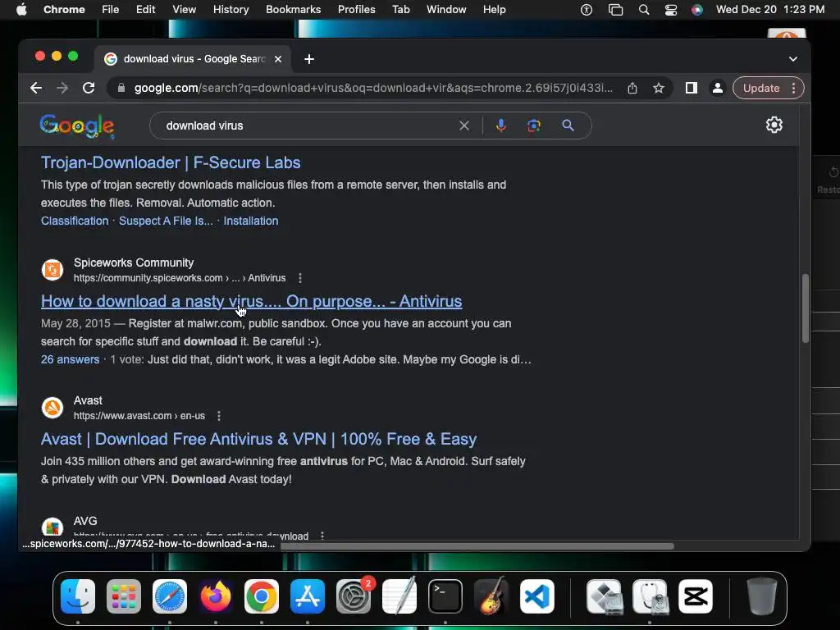Open the Suspect A File Is... sitelink
The width and height of the screenshot is (840, 630).
pyautogui.click(x=166, y=221)
